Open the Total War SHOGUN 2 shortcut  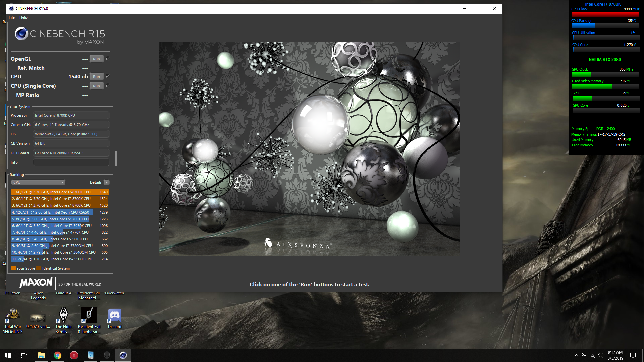tap(13, 315)
